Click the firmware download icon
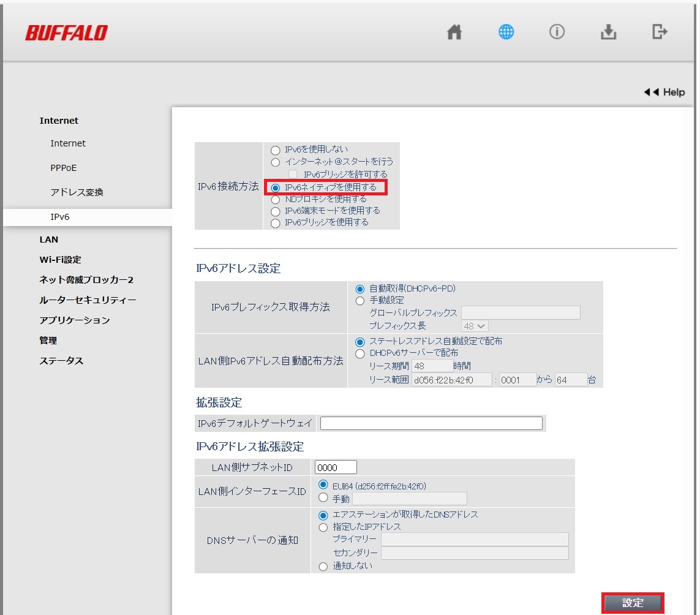The width and height of the screenshot is (700, 615). tap(608, 32)
